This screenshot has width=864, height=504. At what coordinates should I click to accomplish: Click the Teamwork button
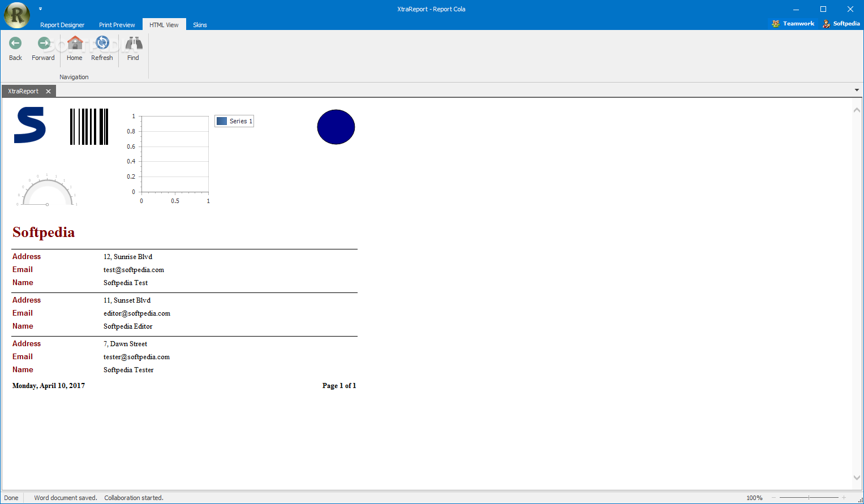793,24
